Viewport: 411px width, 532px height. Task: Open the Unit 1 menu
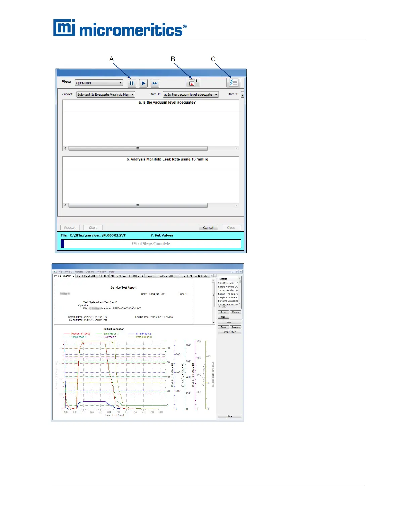(68, 272)
